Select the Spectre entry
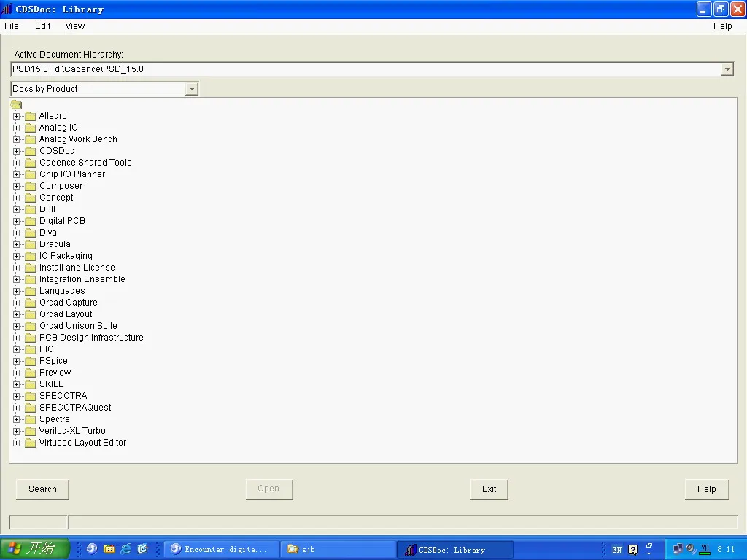Viewport: 747px width, 560px height. coord(54,419)
